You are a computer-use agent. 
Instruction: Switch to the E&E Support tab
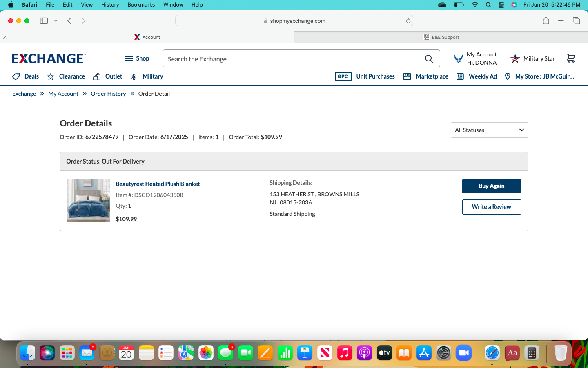pyautogui.click(x=441, y=37)
